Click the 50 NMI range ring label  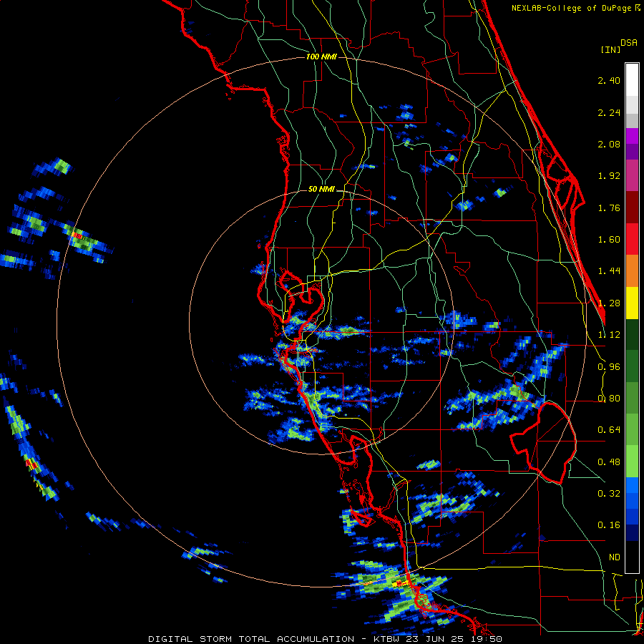click(321, 189)
